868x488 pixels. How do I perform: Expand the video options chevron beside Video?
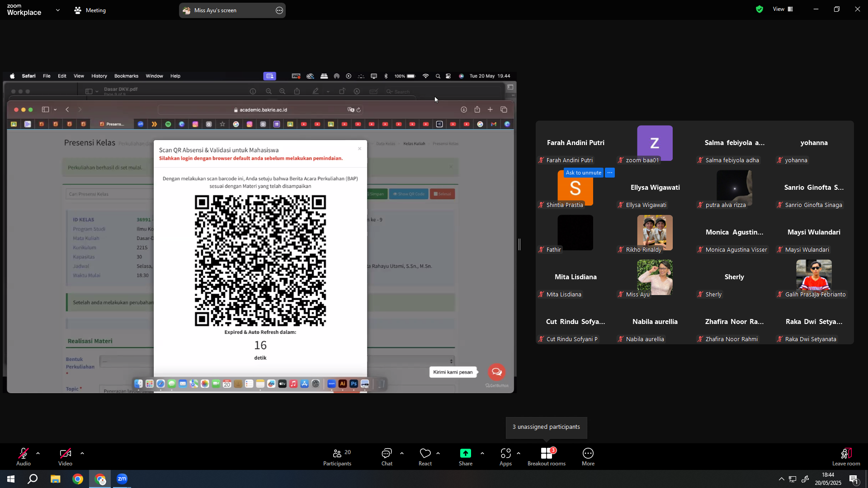[x=82, y=453]
